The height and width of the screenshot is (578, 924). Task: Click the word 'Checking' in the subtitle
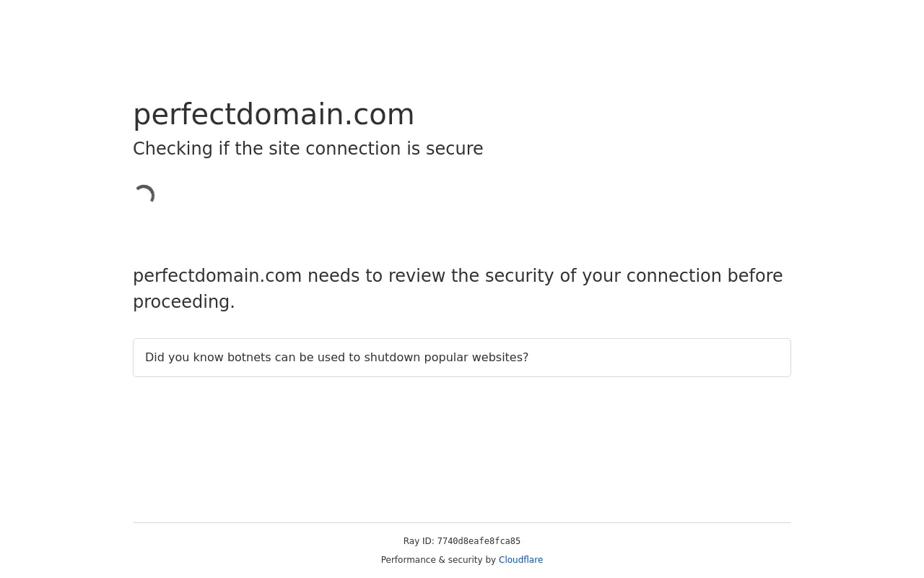[x=173, y=150]
